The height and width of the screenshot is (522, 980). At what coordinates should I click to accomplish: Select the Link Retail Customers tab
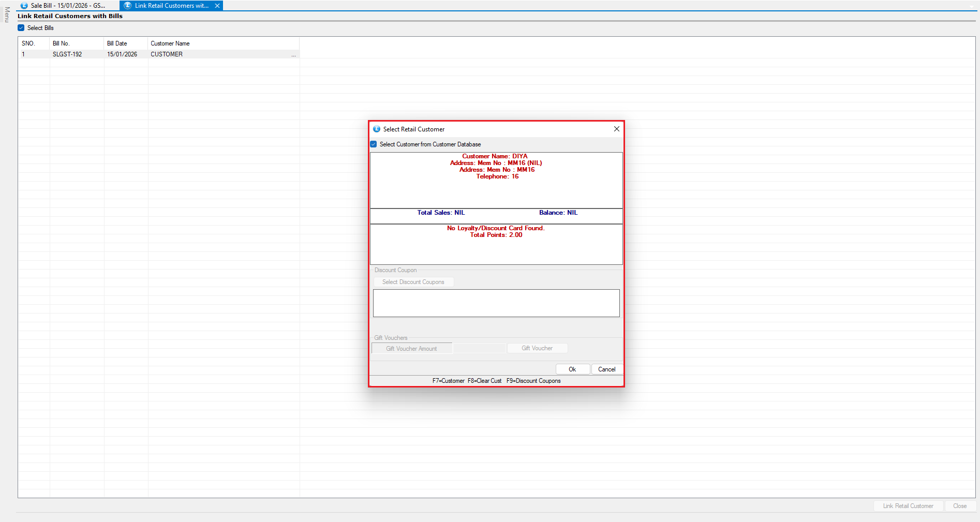(171, 6)
